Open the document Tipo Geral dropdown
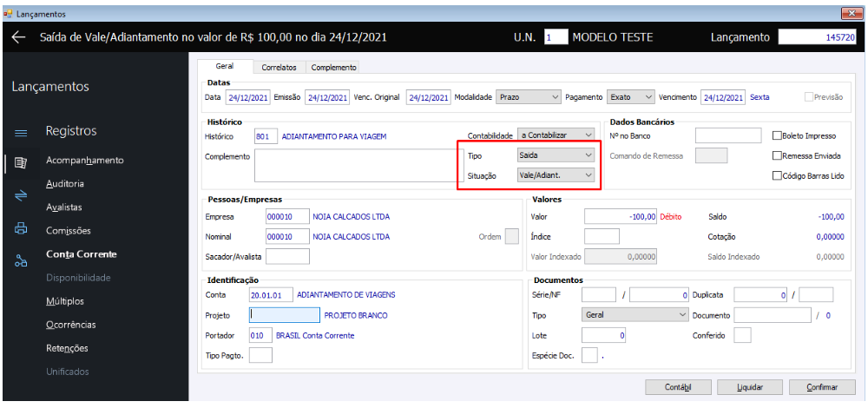Screen dimensions: 868x408 coord(635,314)
